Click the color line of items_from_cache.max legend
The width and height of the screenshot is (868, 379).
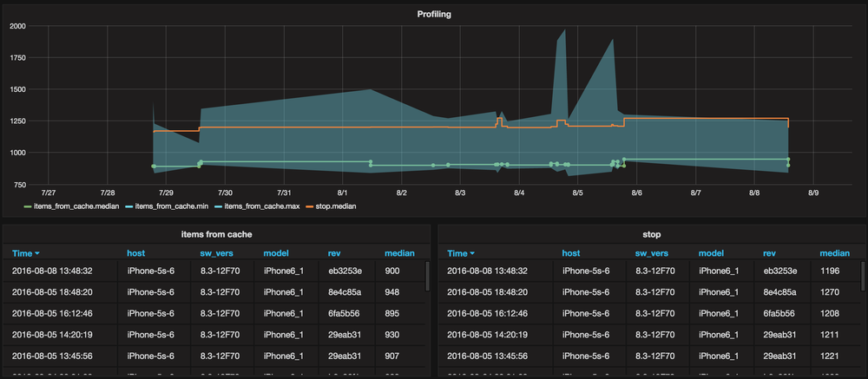218,207
